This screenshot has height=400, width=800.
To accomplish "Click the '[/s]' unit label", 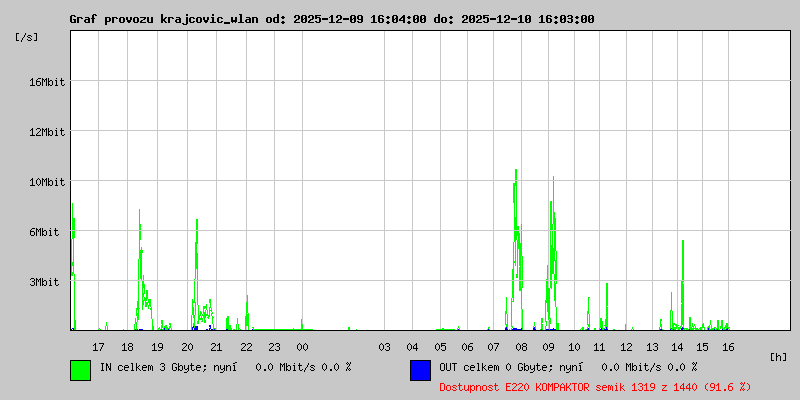I will 26,37.
